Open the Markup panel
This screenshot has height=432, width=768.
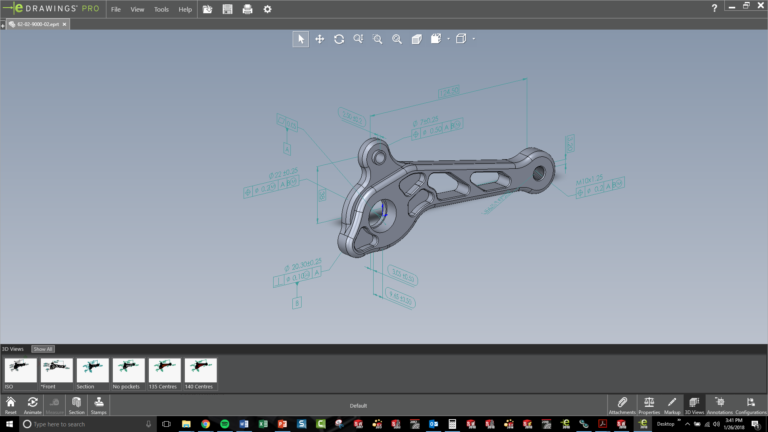[x=672, y=403]
